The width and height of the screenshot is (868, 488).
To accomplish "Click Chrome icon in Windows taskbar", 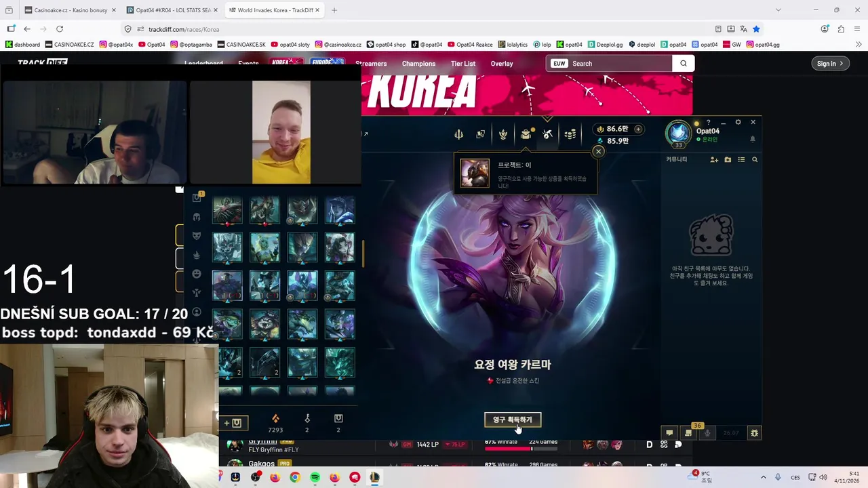I will coord(294,477).
